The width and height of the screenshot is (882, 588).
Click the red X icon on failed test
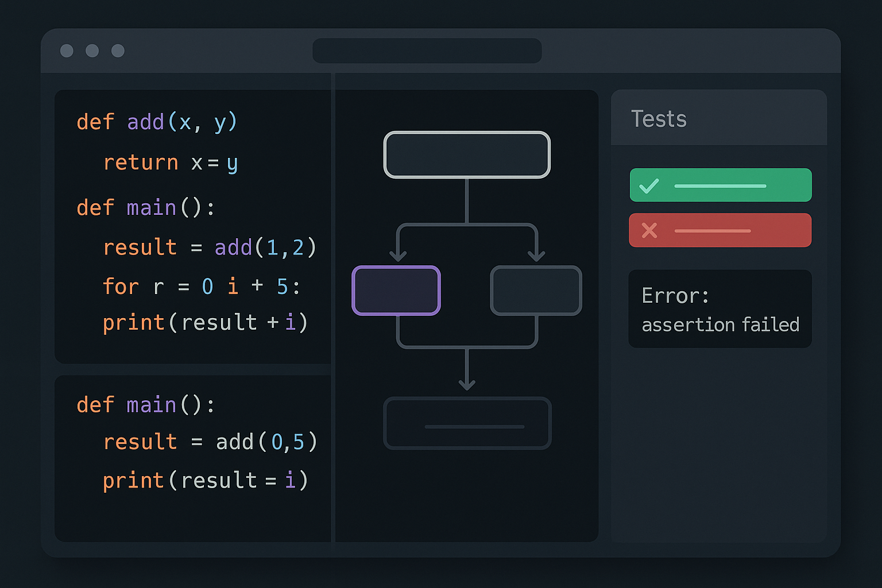[x=649, y=230]
